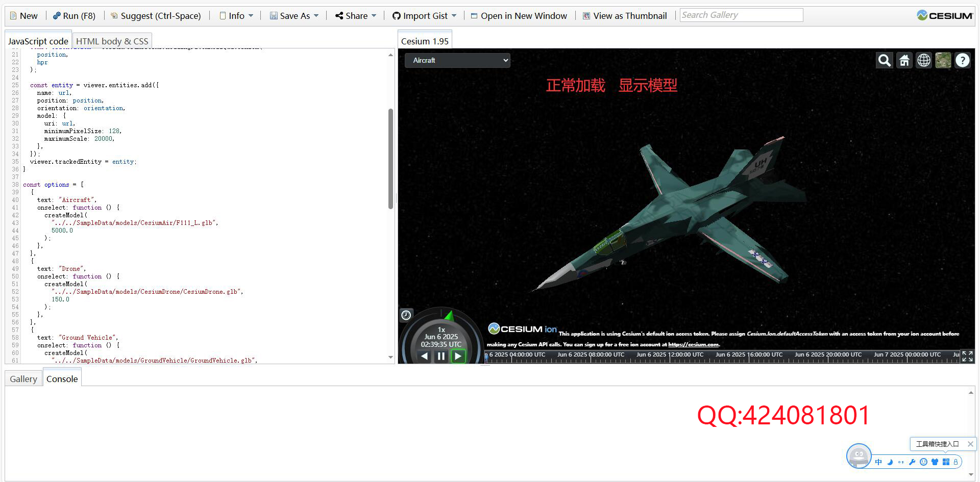Open the navigation help question mark
This screenshot has height=482, width=980.
pyautogui.click(x=962, y=60)
